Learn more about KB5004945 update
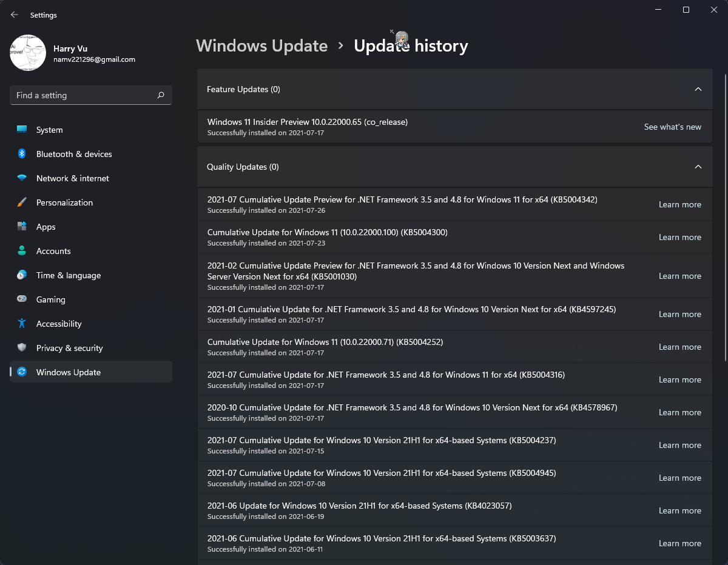 [x=680, y=478]
